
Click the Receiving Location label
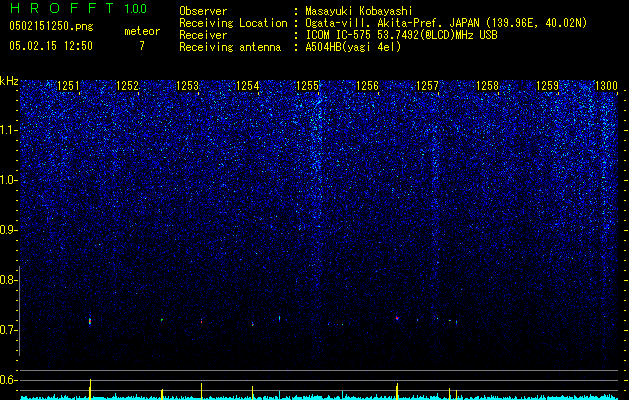[x=233, y=23]
